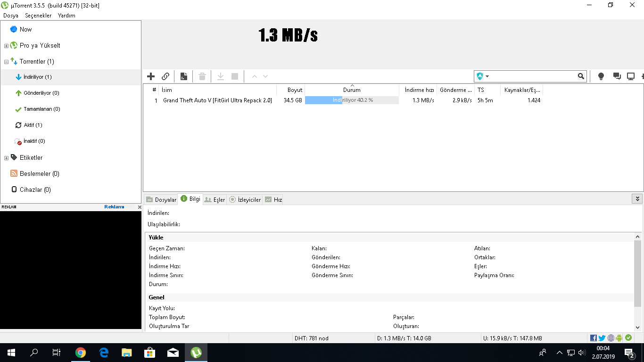Move torrent up in queue

(x=254, y=76)
